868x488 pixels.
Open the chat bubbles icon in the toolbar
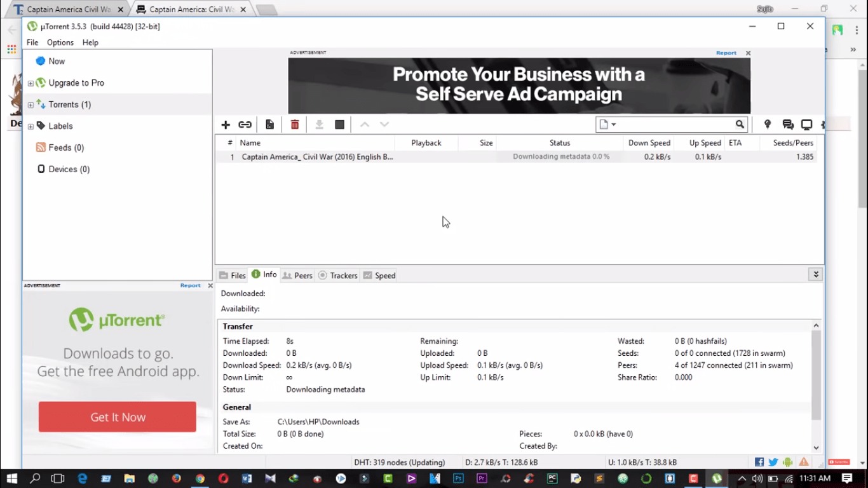788,125
